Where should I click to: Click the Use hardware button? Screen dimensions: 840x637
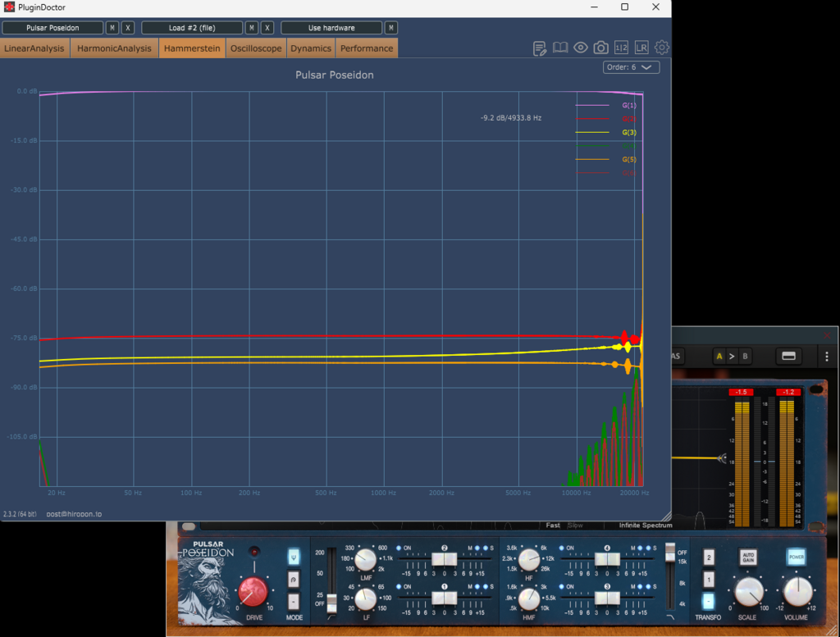[331, 28]
